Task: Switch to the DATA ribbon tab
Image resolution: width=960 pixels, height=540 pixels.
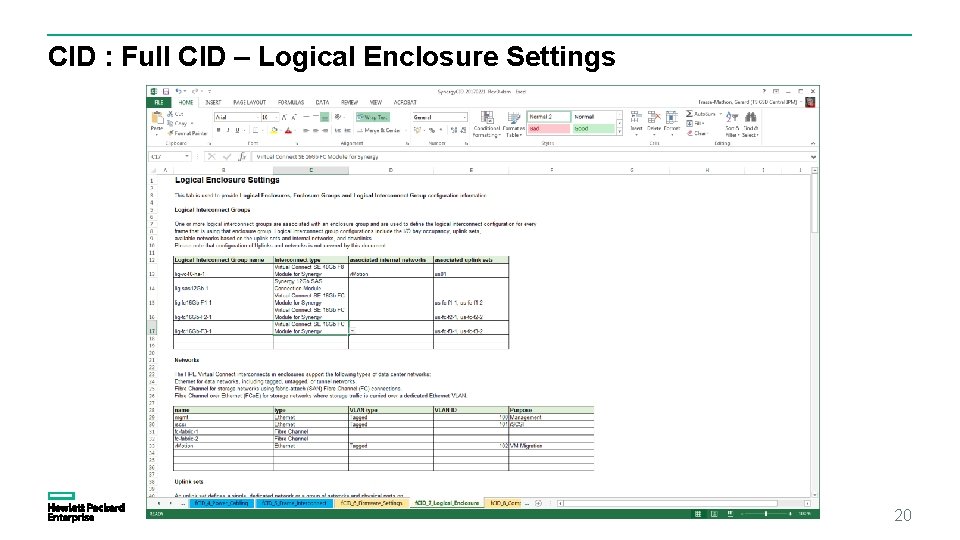Action: [x=322, y=102]
